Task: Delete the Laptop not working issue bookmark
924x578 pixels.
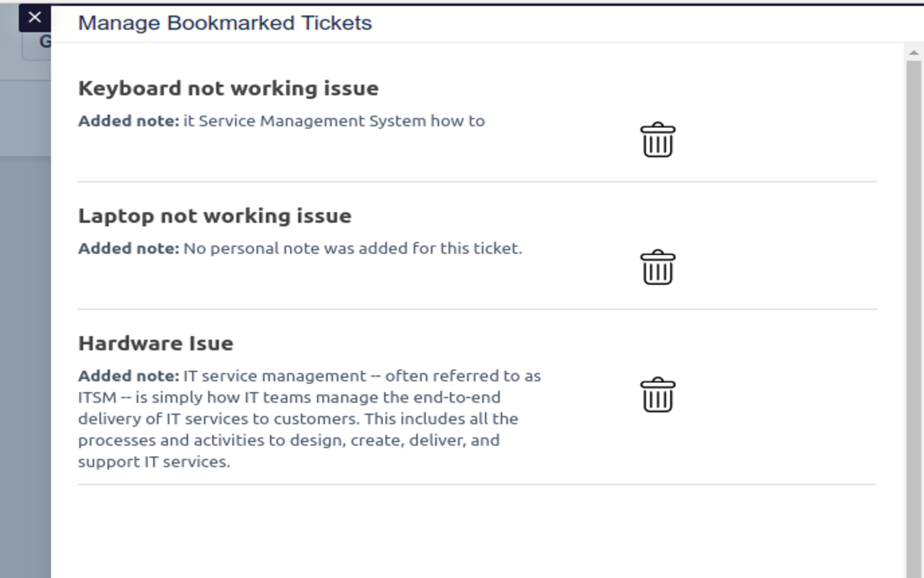Action: click(658, 268)
